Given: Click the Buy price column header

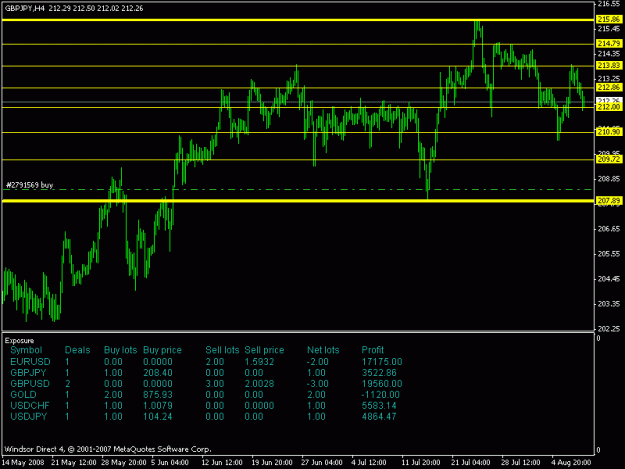Looking at the screenshot, I should tap(162, 350).
